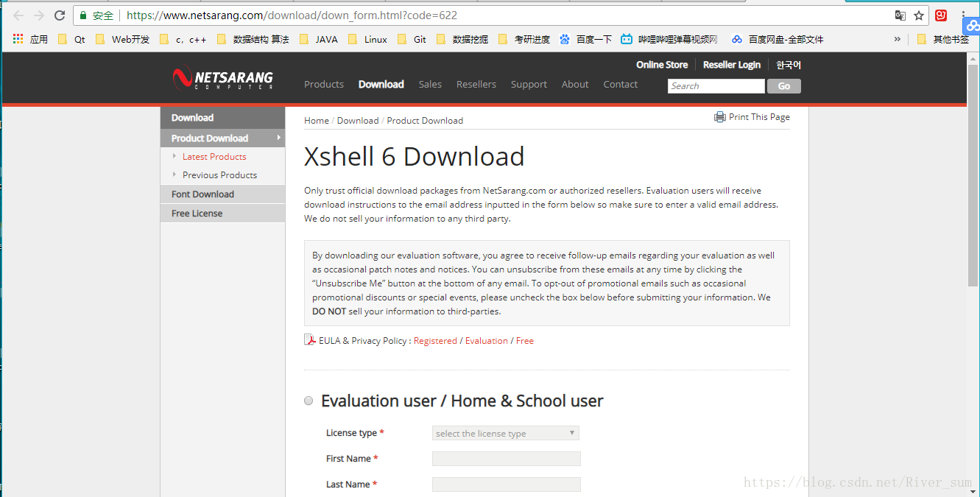Open the 哔哩哔哩弹幕视频网 bookmark
This screenshot has height=497, width=980.
click(x=669, y=39)
